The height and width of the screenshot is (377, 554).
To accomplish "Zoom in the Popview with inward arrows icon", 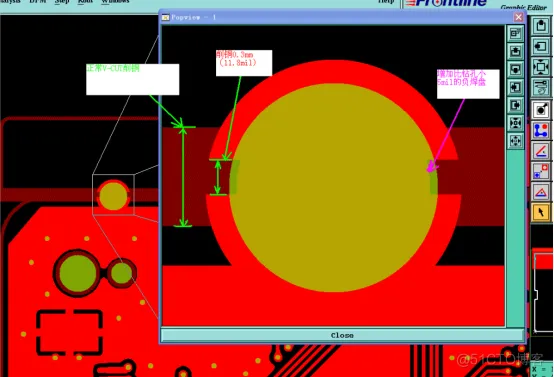I will click(x=515, y=123).
